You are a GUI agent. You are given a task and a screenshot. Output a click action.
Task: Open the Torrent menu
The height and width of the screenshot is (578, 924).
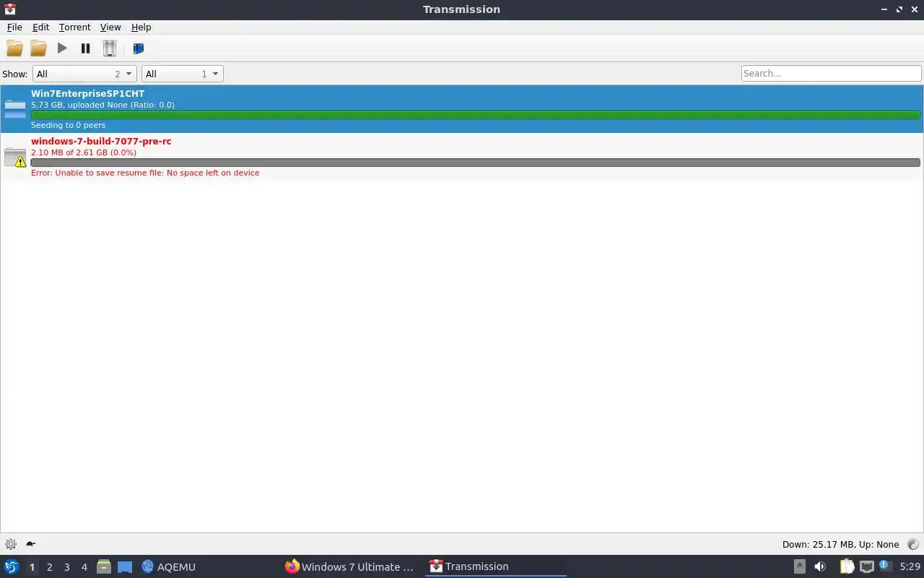[x=74, y=27]
